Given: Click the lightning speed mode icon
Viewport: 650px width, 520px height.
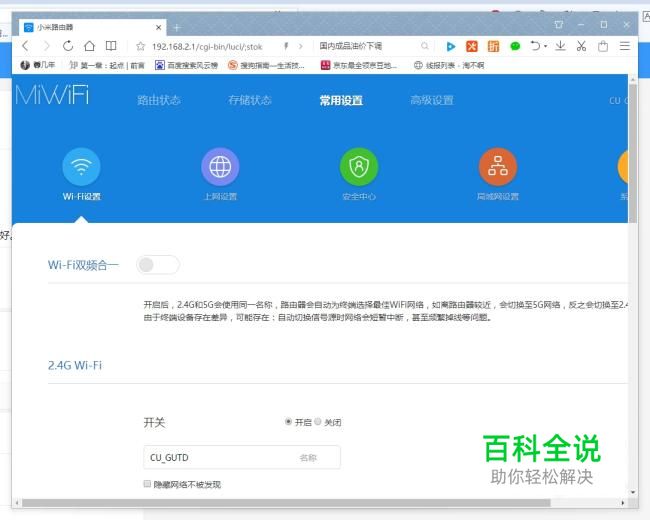Looking at the screenshot, I should click(286, 46).
